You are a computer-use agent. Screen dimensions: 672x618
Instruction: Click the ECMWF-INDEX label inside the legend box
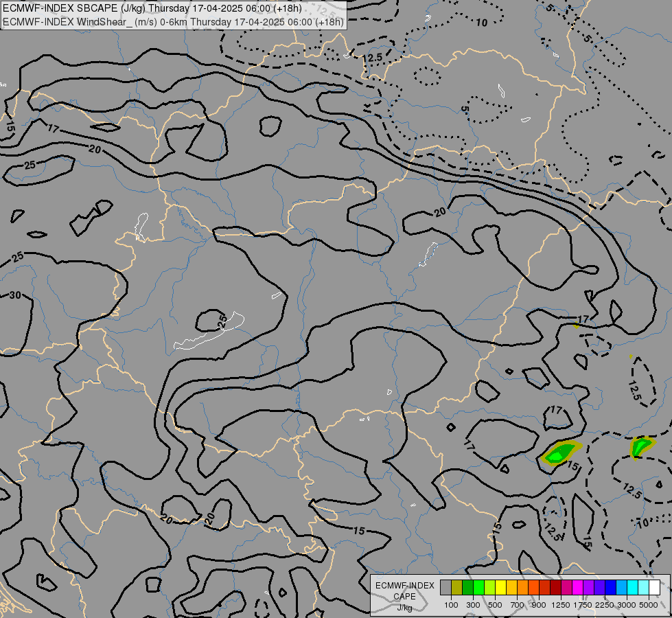tap(404, 586)
